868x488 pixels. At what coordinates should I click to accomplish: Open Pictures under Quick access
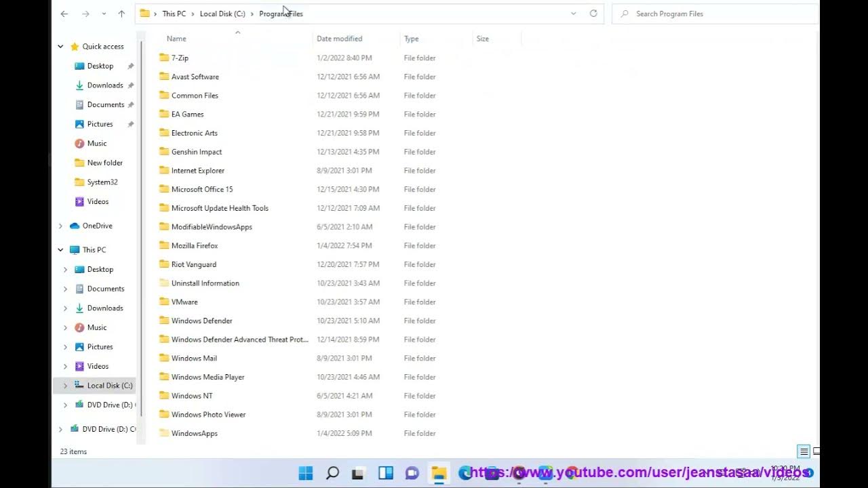point(100,124)
